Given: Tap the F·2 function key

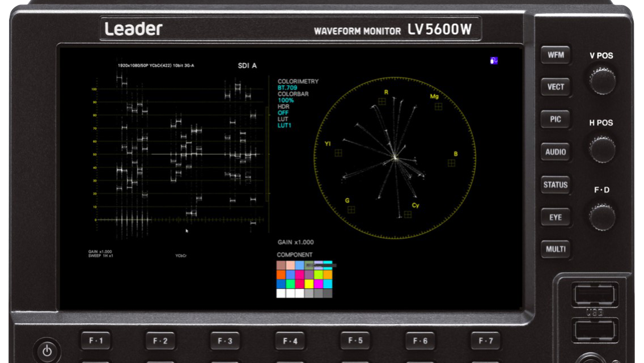Looking at the screenshot, I should point(160,341).
